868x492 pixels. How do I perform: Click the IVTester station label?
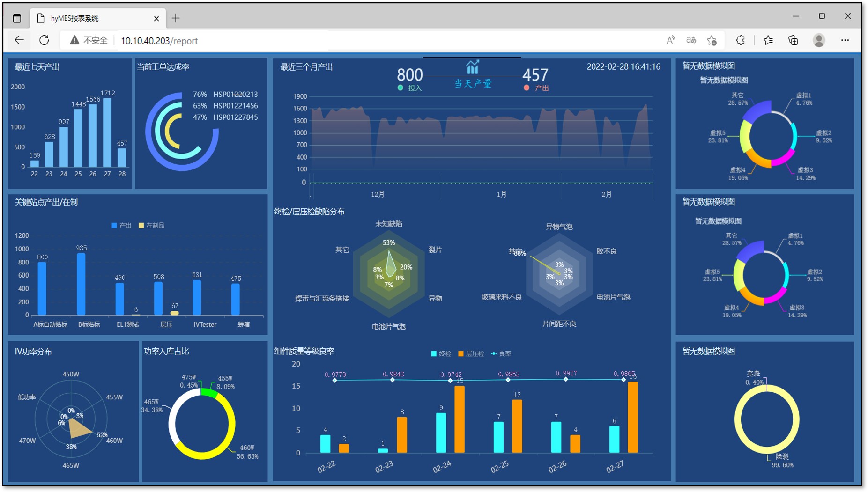click(205, 324)
